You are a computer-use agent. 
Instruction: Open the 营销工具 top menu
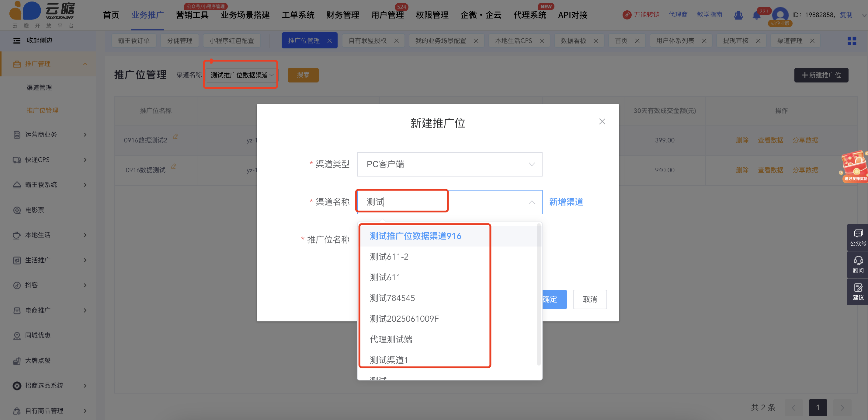(192, 15)
